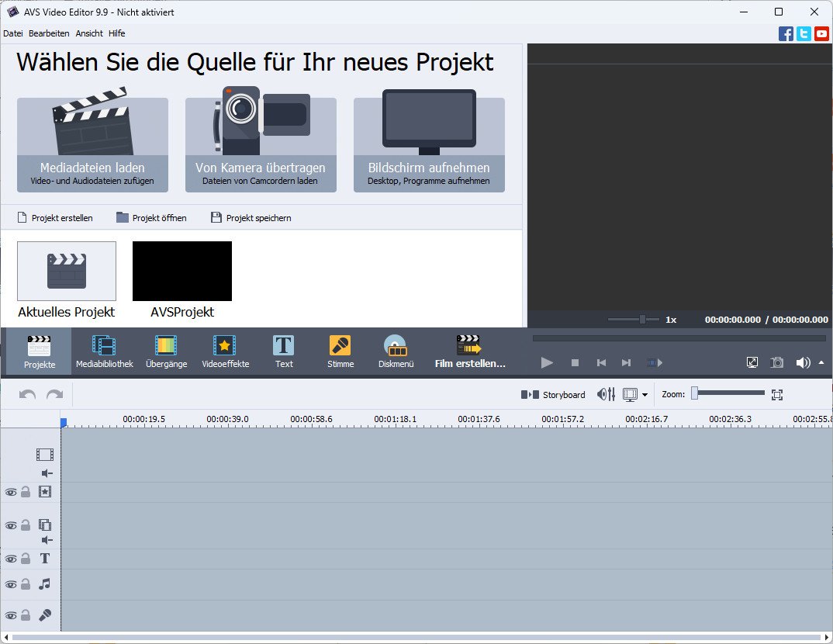Open the Twitter icon in the menu bar
The image size is (833, 644).
tap(804, 34)
